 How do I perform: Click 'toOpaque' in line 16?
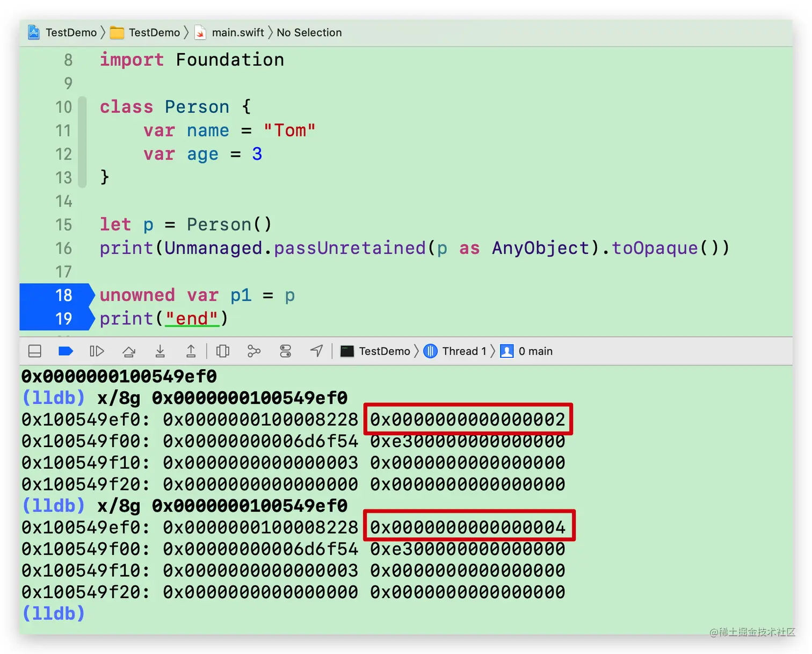655,248
